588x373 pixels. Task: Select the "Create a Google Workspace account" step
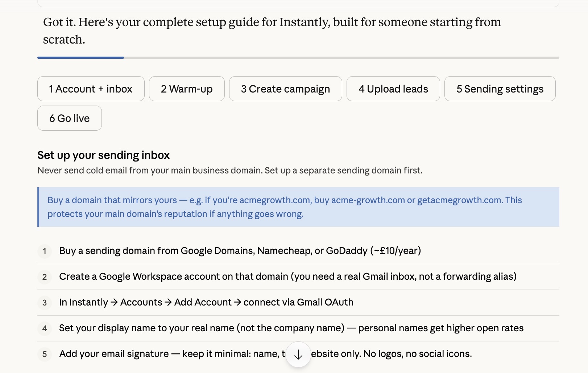point(287,276)
